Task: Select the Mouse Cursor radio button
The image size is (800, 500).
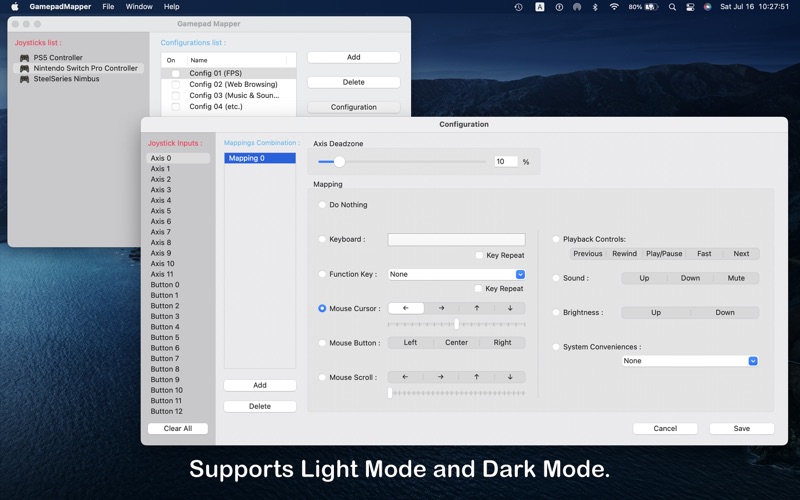Action: point(322,308)
